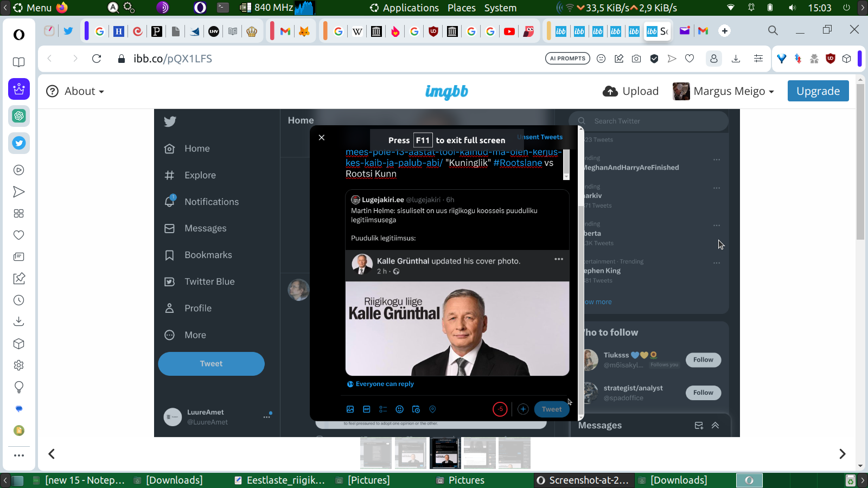Switch to the active ibb 'Sc' tab
Image resolution: width=868 pixels, height=488 pixels.
coord(658,31)
